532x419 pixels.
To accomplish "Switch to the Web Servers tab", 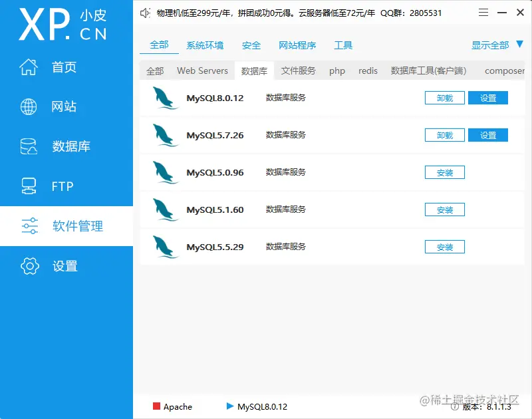I will pos(201,70).
